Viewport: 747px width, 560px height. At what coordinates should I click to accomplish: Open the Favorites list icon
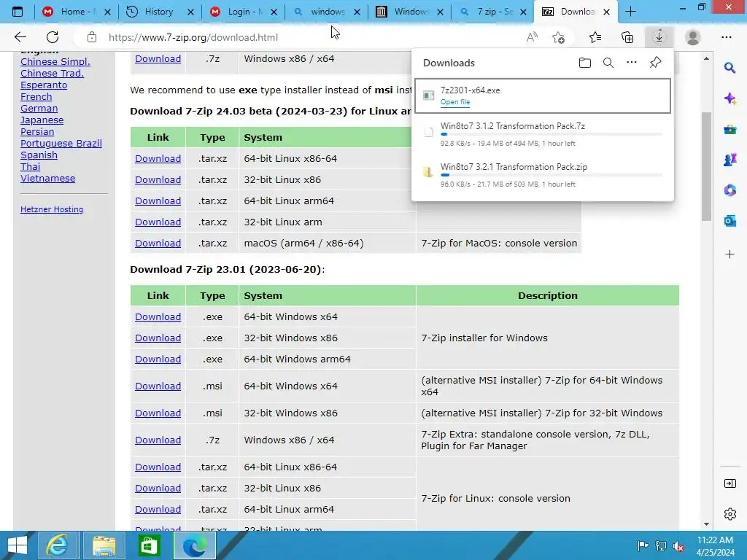tap(595, 37)
